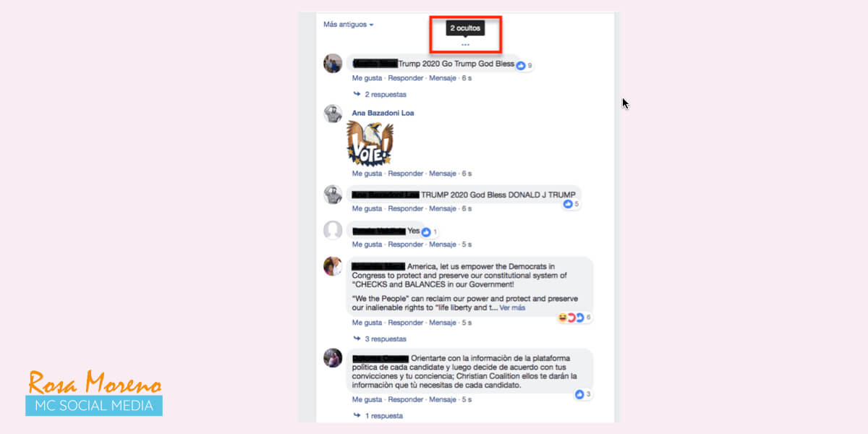Click 'Responder' under 'Orientarte con la información' comment

point(406,399)
